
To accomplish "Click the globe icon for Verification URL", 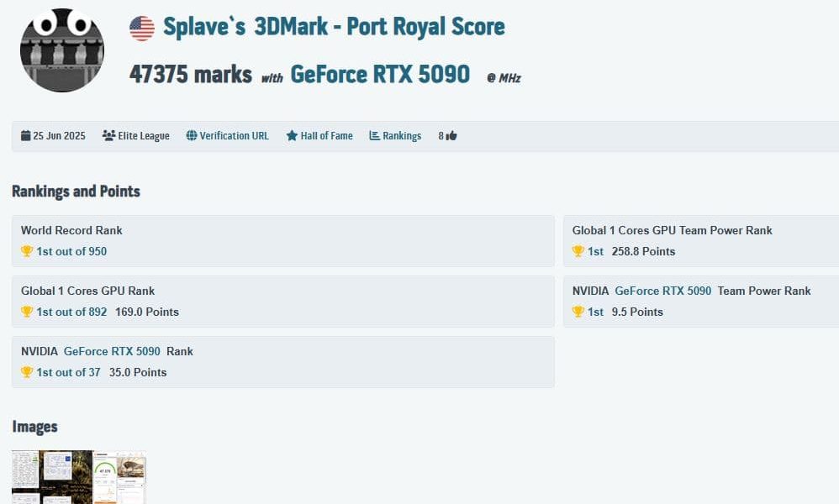I will tap(192, 135).
